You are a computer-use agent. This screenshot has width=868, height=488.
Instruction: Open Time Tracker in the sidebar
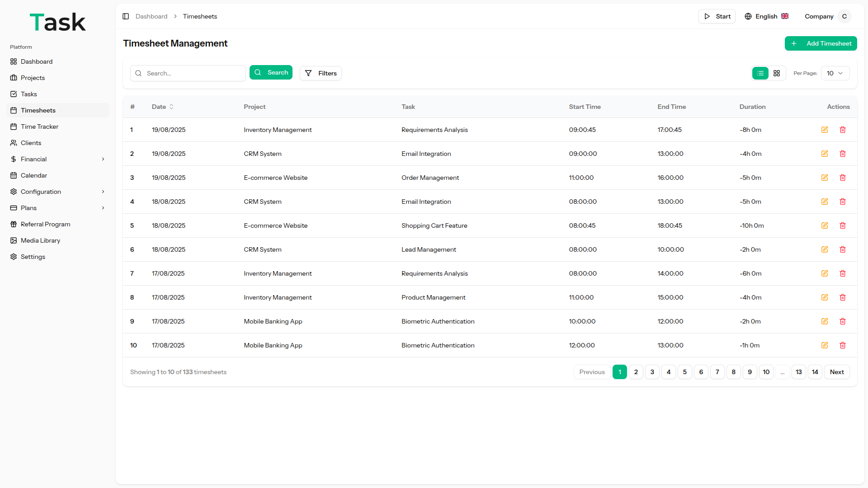tap(39, 127)
